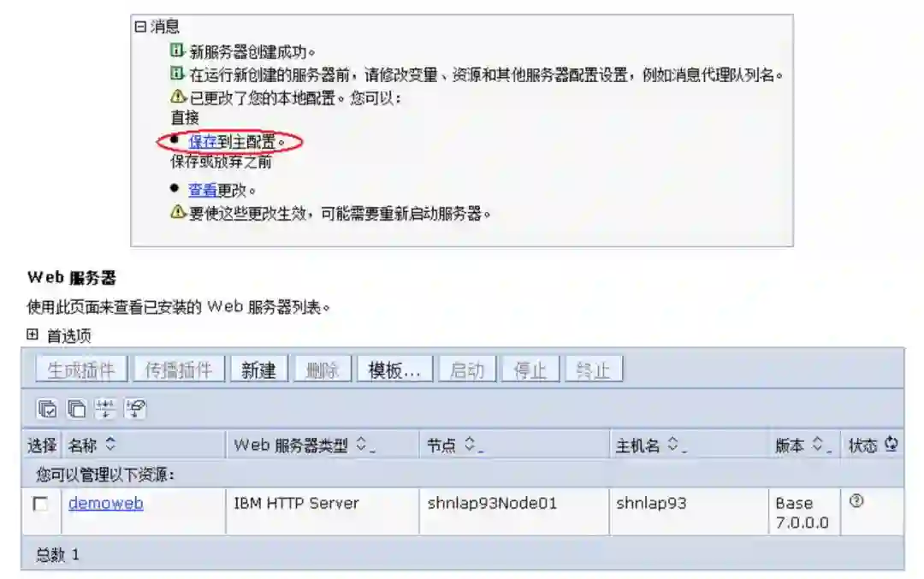The width and height of the screenshot is (924, 579).
Task: Click the 生成插件 button
Action: point(81,370)
